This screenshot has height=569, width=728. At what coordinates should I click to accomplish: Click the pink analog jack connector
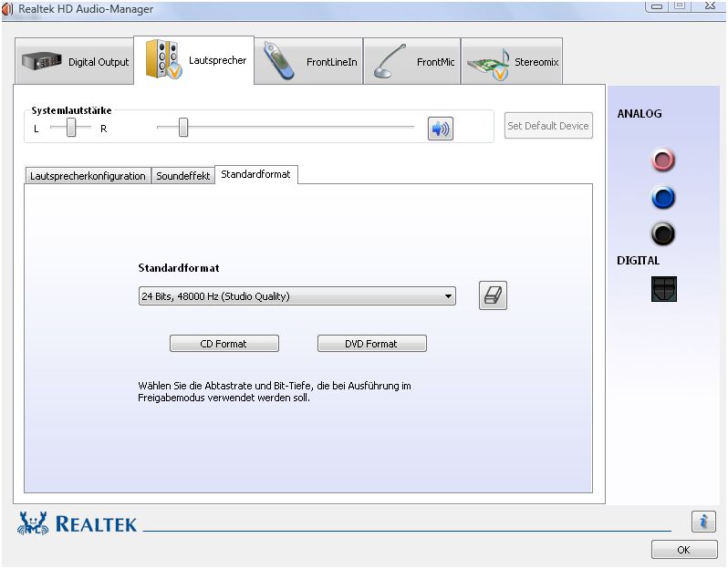(x=662, y=160)
